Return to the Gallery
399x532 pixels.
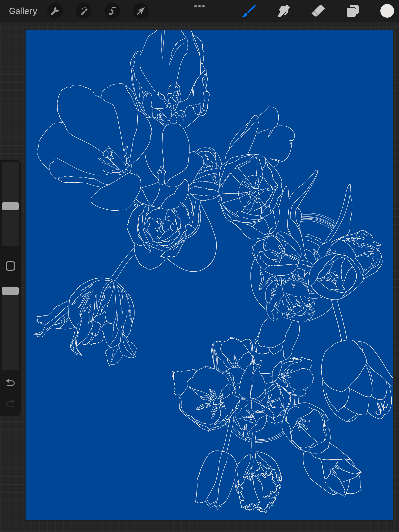coord(23,11)
